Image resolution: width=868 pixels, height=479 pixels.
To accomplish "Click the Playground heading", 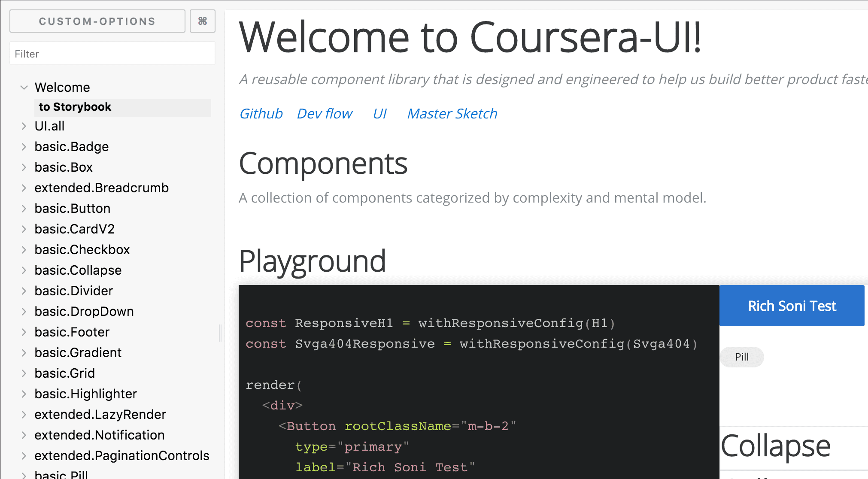I will 313,261.
